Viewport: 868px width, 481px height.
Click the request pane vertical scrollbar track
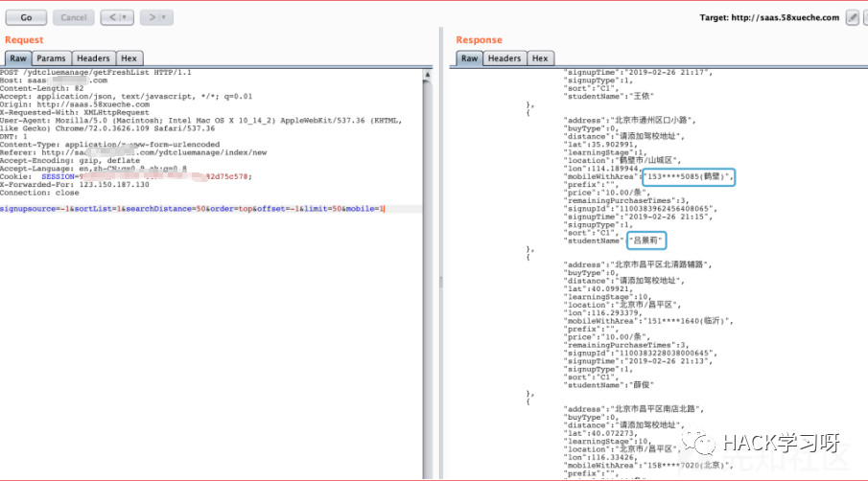(x=428, y=279)
